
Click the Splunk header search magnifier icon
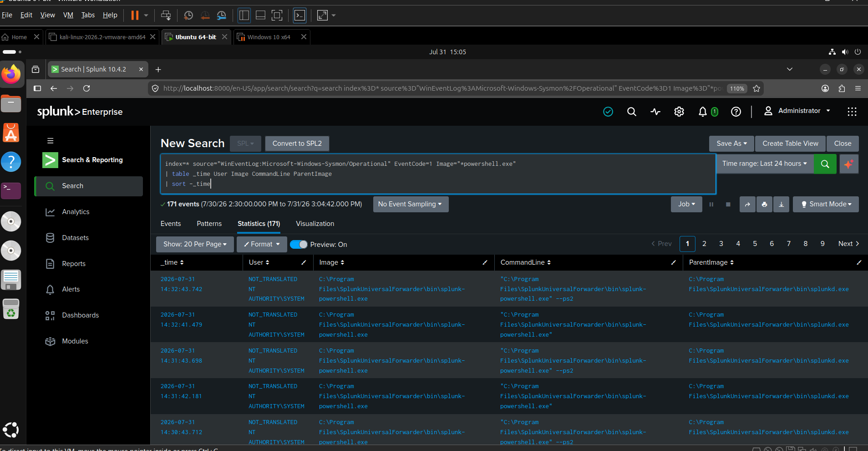point(632,112)
